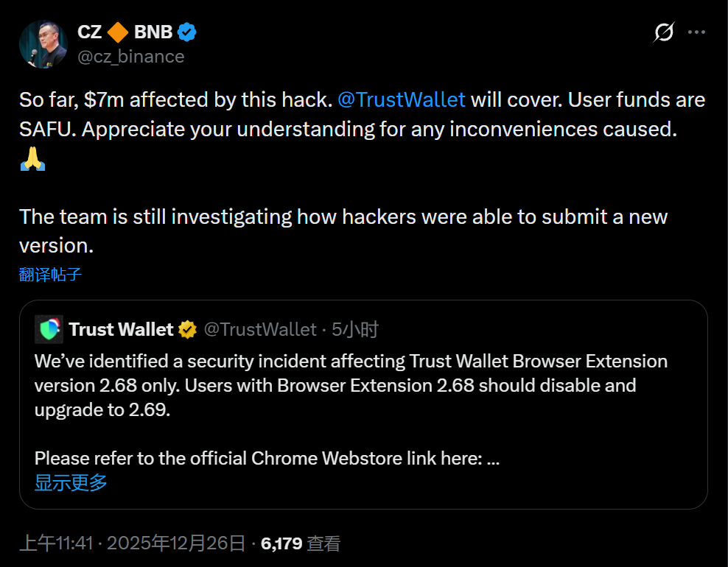Screen dimensions: 728x567
Task: Click the 上午11:41 2025年12月26日 post timestamp
Action: click(x=132, y=544)
